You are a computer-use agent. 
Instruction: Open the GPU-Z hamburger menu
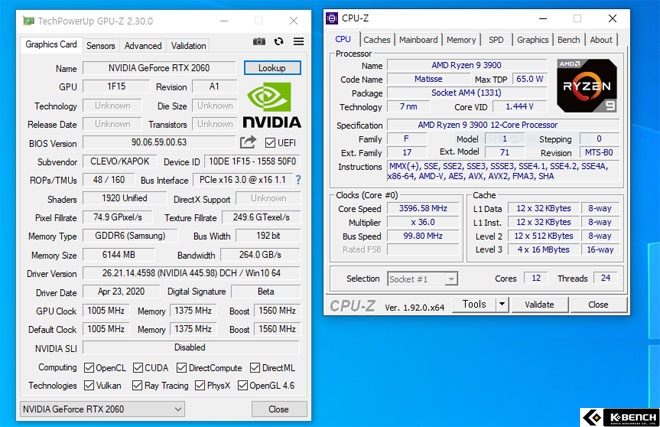(x=298, y=41)
